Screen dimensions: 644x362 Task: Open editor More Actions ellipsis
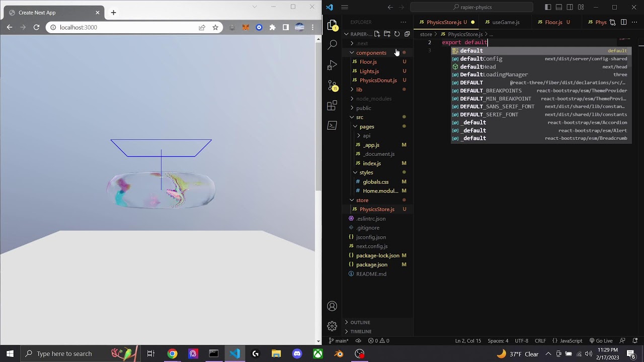(x=634, y=22)
